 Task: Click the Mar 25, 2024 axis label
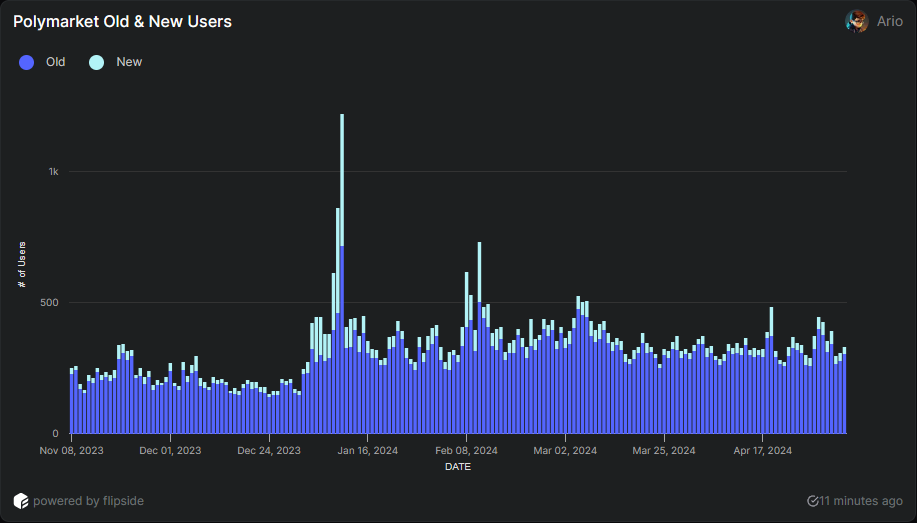pyautogui.click(x=664, y=450)
